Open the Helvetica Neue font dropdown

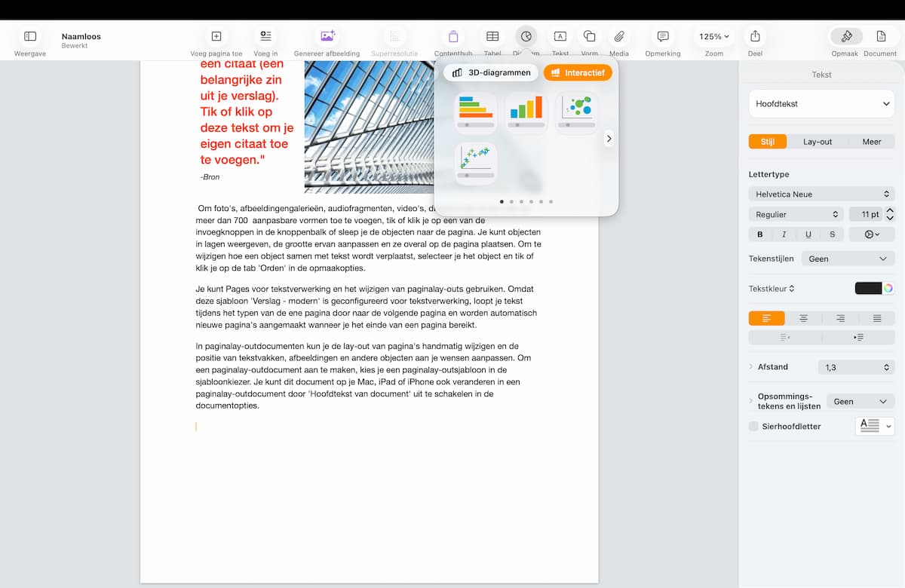[x=822, y=194]
